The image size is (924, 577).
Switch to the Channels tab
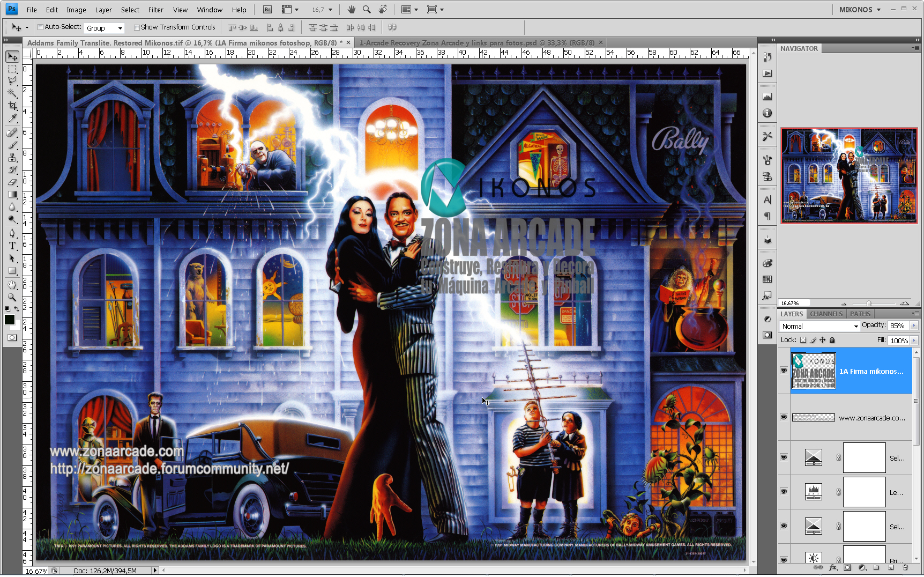pyautogui.click(x=826, y=314)
